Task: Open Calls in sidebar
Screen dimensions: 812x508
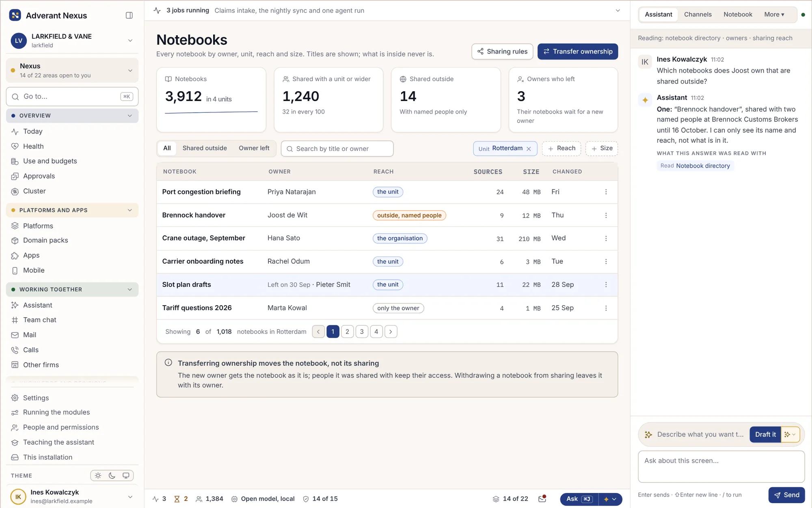Action: 31,350
